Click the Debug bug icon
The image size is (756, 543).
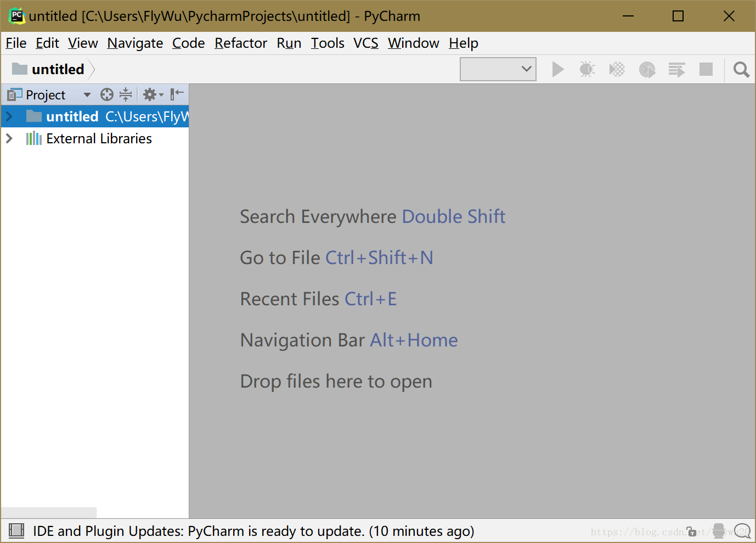587,69
